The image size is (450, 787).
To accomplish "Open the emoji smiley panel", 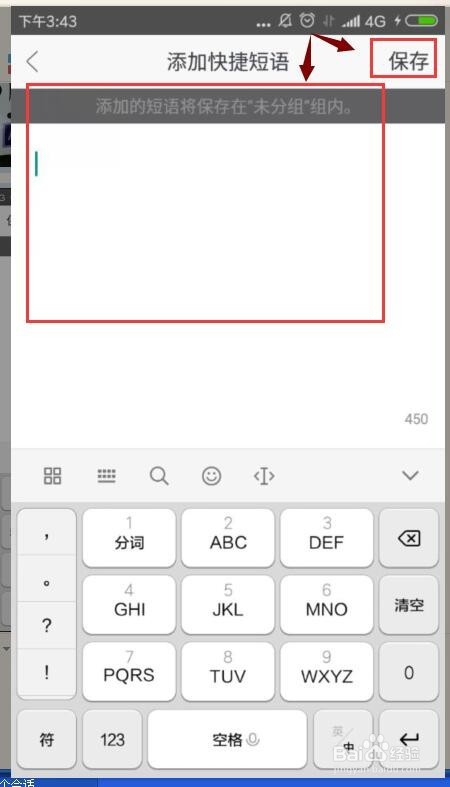I will (211, 476).
